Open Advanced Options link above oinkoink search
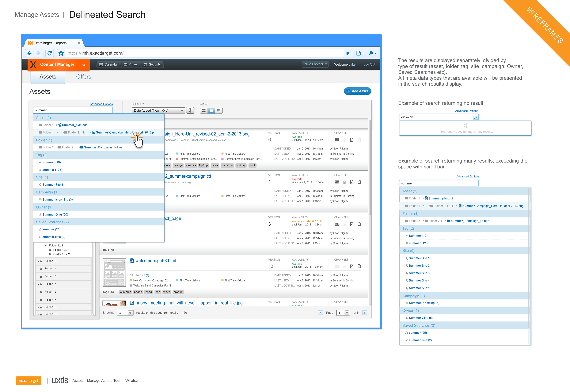The height and width of the screenshot is (392, 570). click(467, 111)
